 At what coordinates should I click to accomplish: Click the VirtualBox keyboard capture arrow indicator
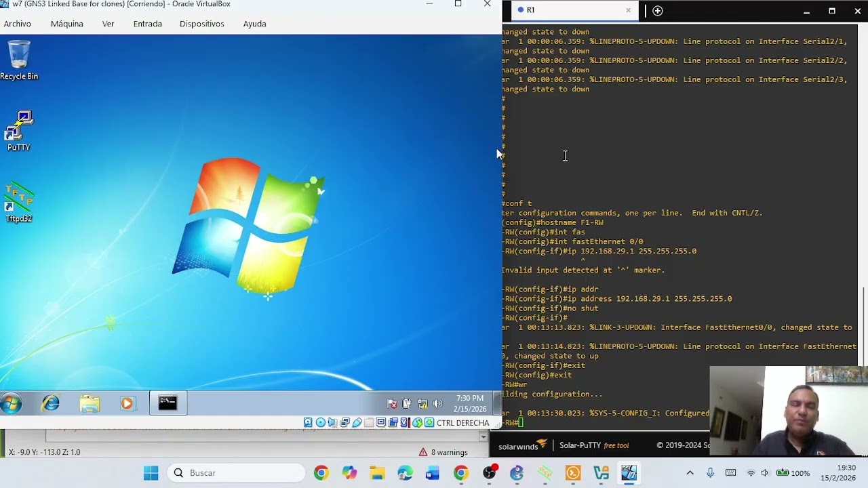pos(429,423)
